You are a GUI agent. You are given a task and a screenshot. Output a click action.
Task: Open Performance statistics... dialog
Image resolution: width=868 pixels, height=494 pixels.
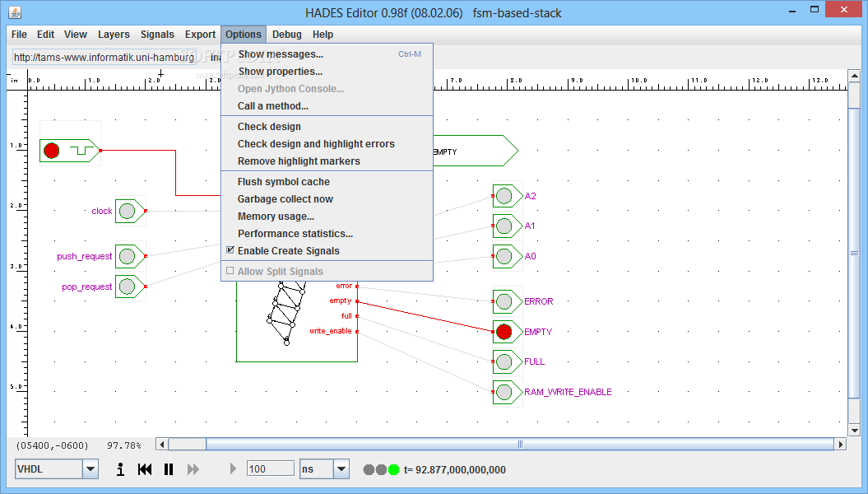pyautogui.click(x=327, y=234)
